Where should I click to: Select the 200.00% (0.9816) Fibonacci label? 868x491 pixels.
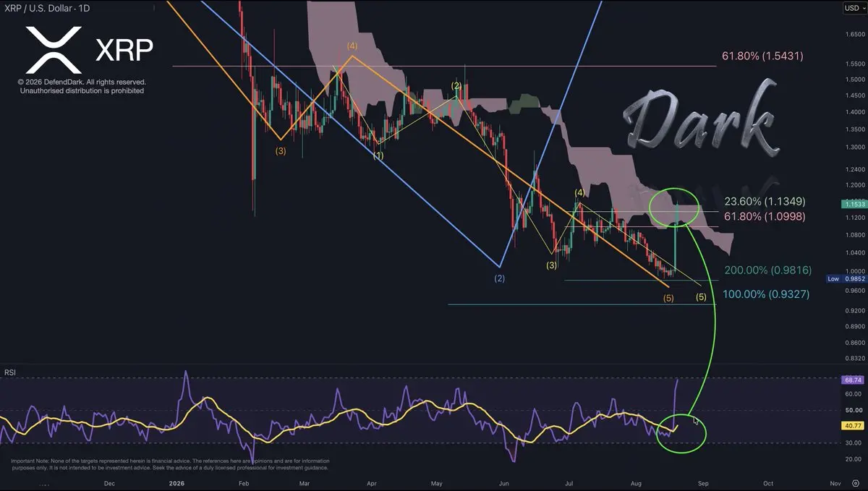click(x=767, y=270)
